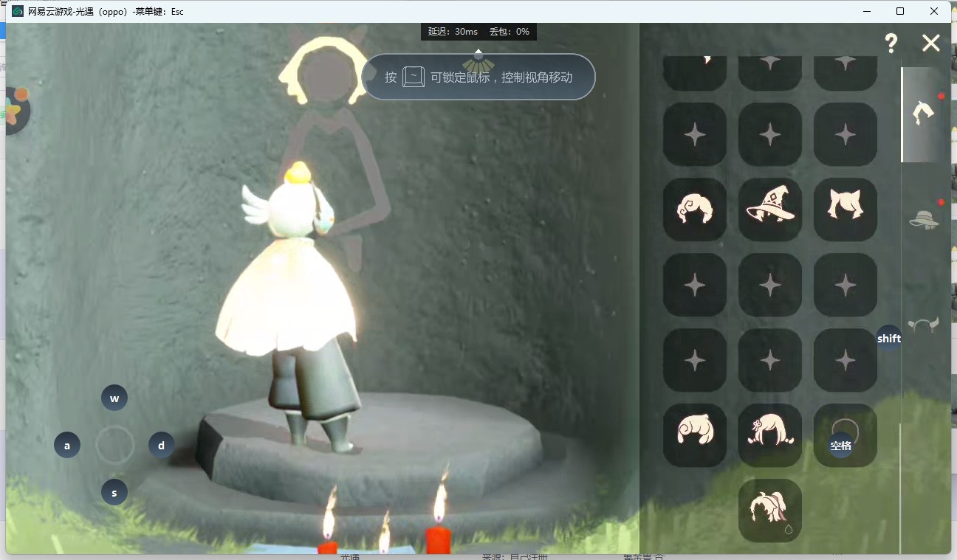
Task: Click the virtual joystick center circle
Action: pos(114,446)
